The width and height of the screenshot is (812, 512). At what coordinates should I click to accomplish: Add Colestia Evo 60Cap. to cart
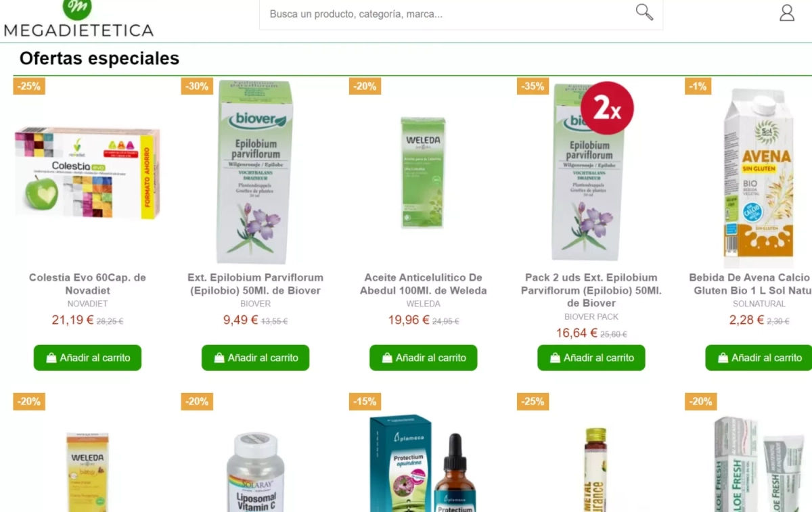pos(87,358)
